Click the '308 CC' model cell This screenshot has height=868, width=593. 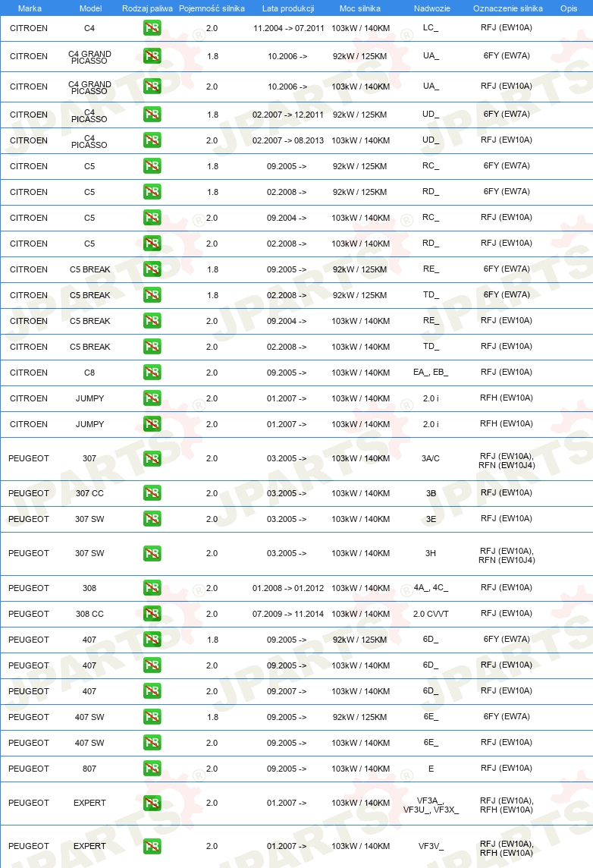pyautogui.click(x=89, y=614)
